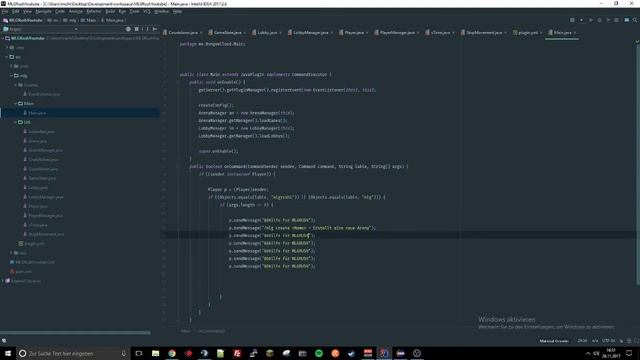This screenshot has height=360, width=640.
Task: Open Google Chrome from the taskbar
Action: (172, 353)
